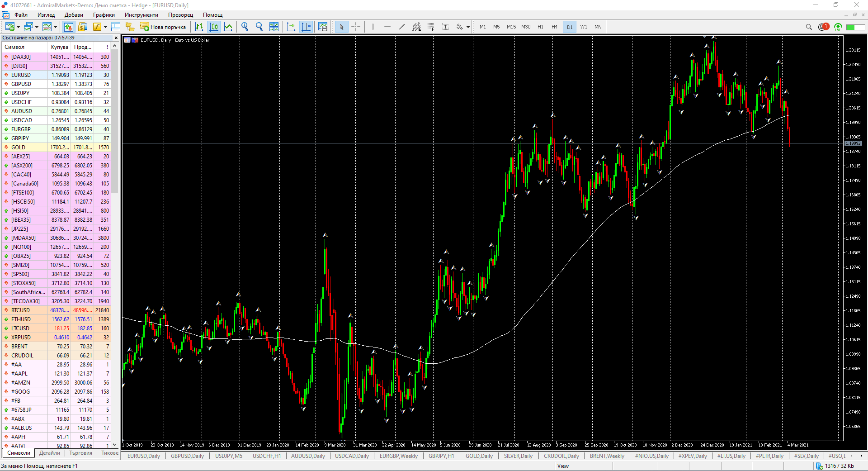Open the search magnifier icon
This screenshot has width=868, height=471.
tap(809, 27)
